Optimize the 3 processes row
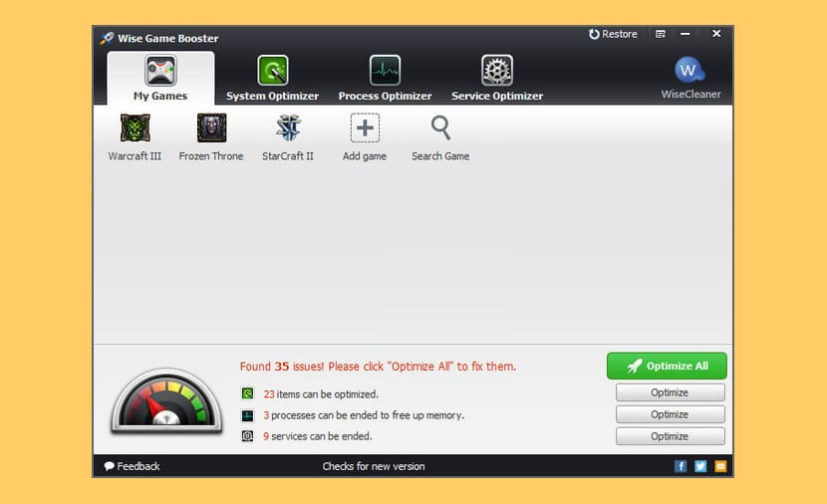This screenshot has width=827, height=504. (670, 414)
